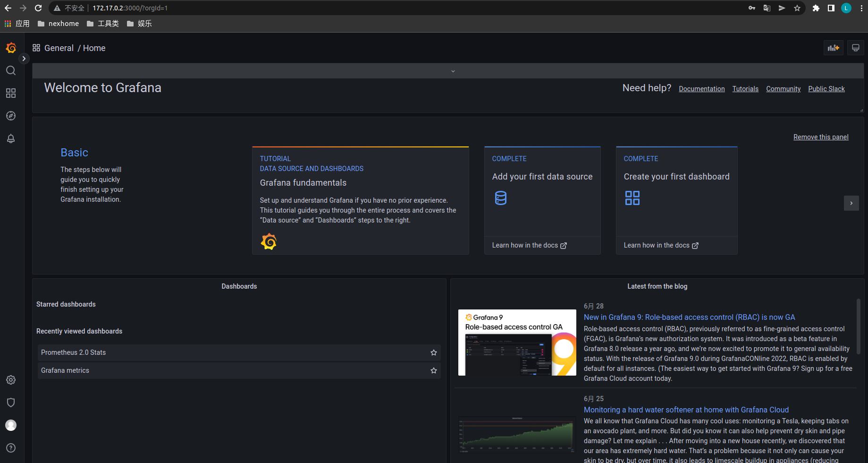Toggle the browser side panel icon
This screenshot has width=868, height=463.
point(831,8)
